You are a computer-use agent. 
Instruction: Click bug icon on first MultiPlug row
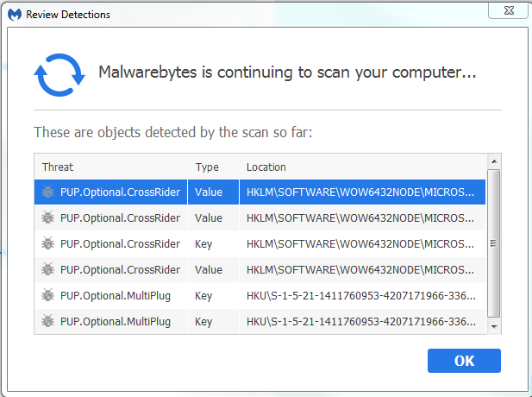(47, 295)
